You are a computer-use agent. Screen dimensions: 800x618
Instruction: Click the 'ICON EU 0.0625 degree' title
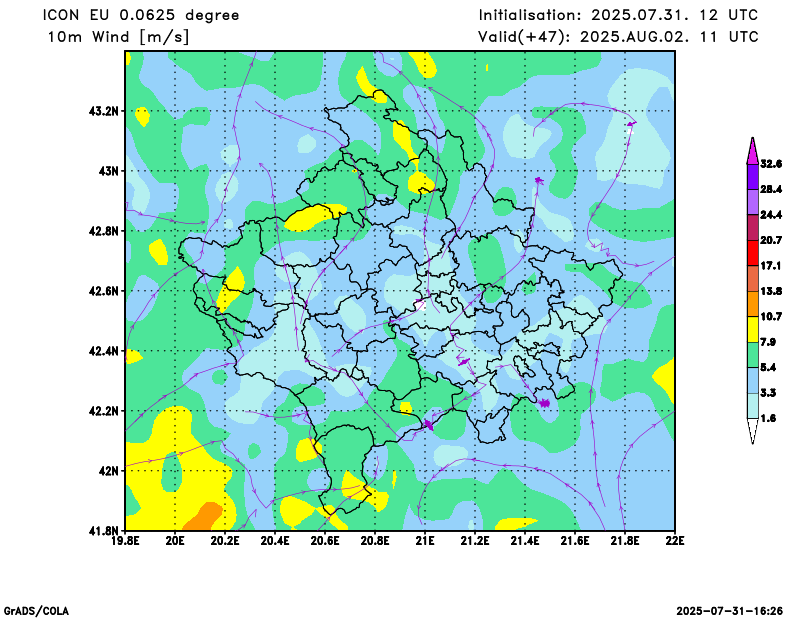pyautogui.click(x=141, y=15)
